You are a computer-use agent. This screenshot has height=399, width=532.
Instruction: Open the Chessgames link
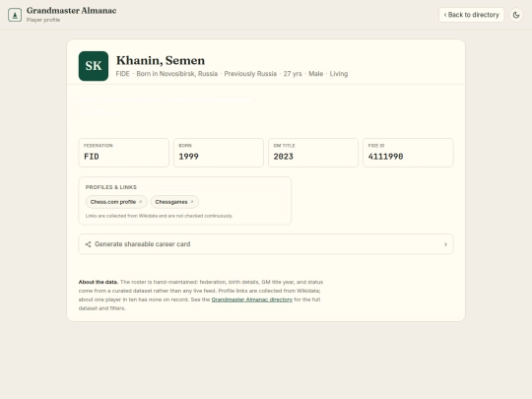(x=174, y=202)
